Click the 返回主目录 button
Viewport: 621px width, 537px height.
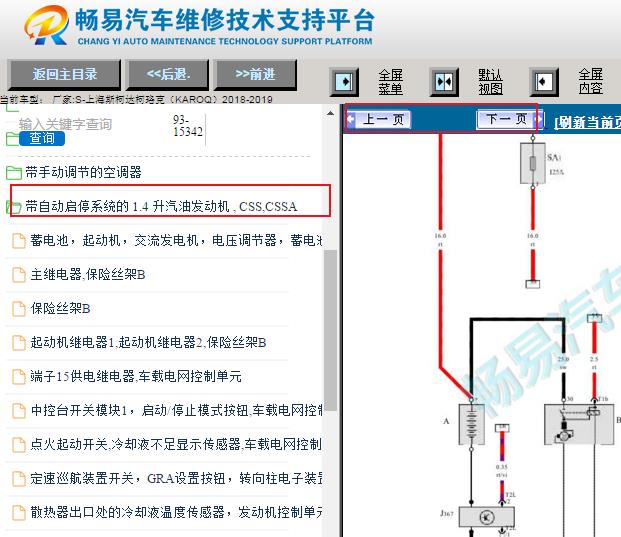tap(64, 74)
